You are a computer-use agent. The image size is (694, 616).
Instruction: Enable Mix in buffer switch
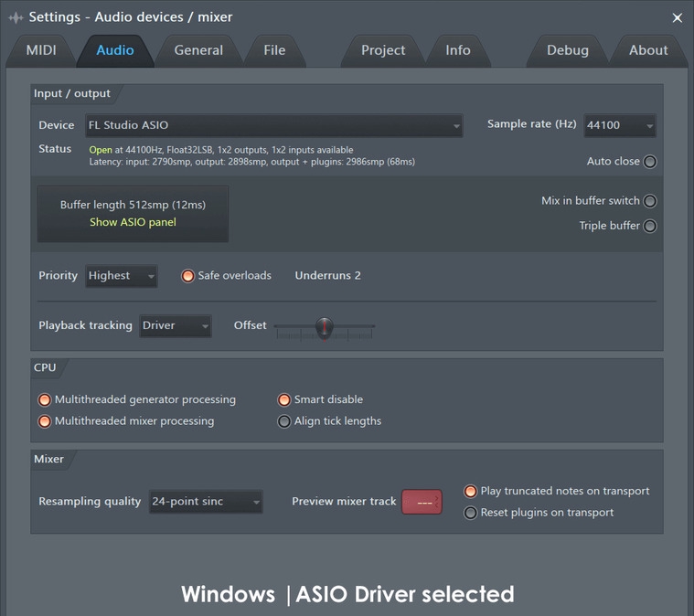(x=650, y=201)
